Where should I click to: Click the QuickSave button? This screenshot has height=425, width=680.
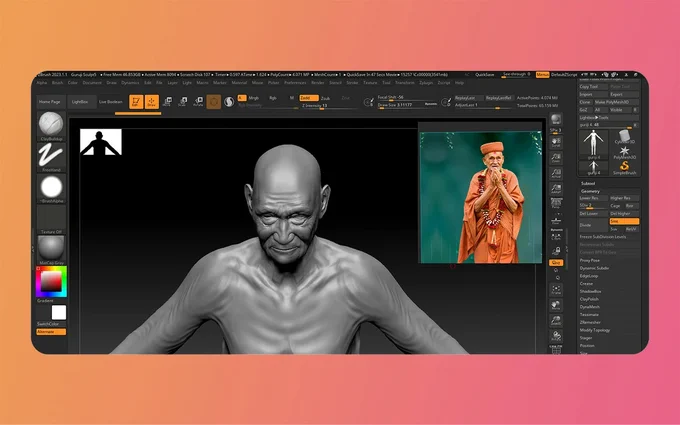point(485,75)
